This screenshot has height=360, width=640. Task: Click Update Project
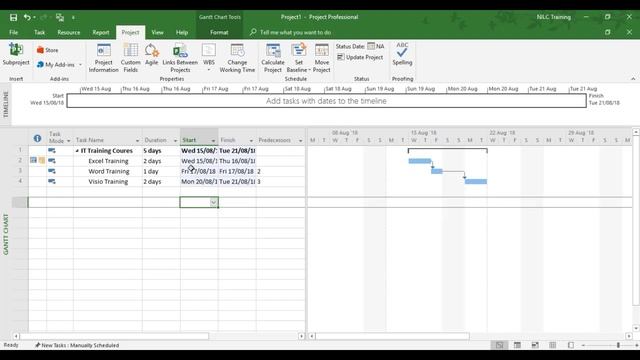pyautogui.click(x=360, y=57)
